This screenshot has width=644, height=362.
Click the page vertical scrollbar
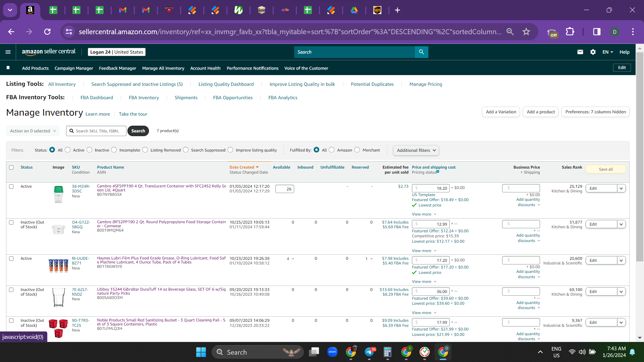click(640, 158)
